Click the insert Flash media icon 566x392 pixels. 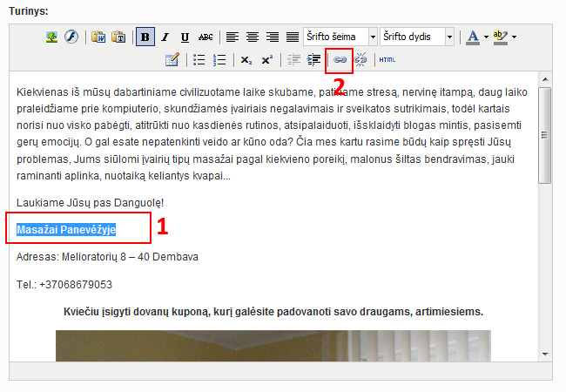[71, 37]
